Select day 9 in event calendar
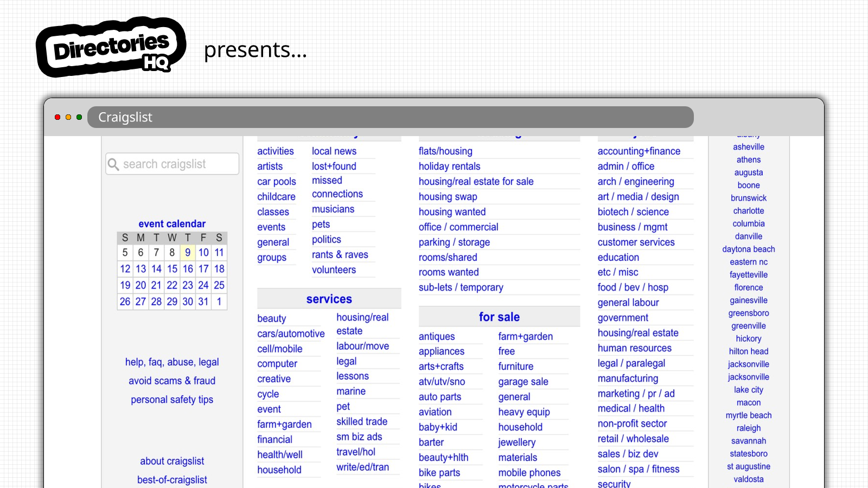 (188, 253)
